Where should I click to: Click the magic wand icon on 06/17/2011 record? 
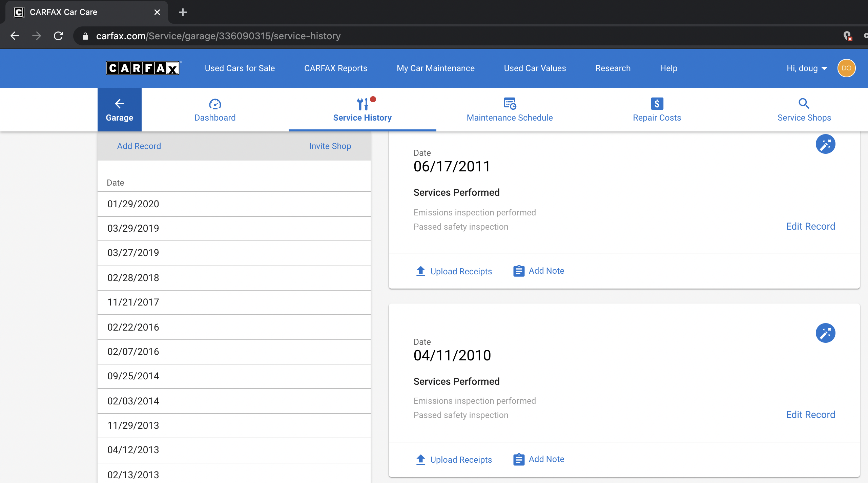pos(825,144)
